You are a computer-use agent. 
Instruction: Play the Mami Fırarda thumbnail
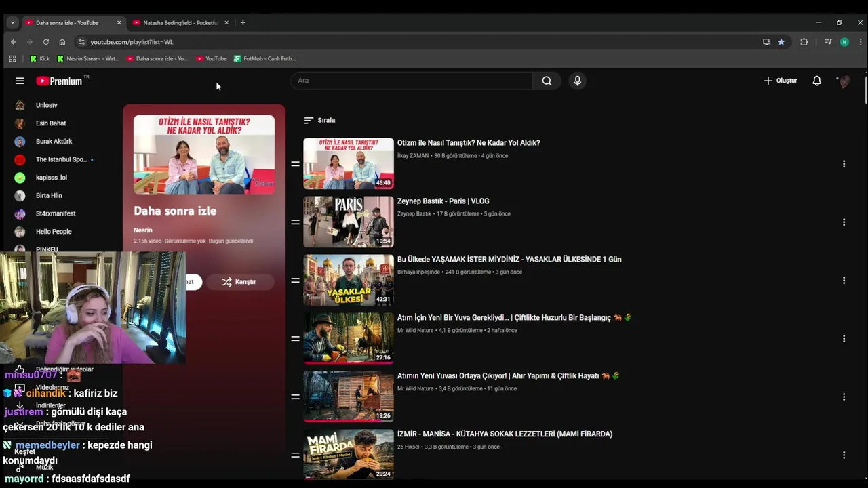pyautogui.click(x=349, y=454)
